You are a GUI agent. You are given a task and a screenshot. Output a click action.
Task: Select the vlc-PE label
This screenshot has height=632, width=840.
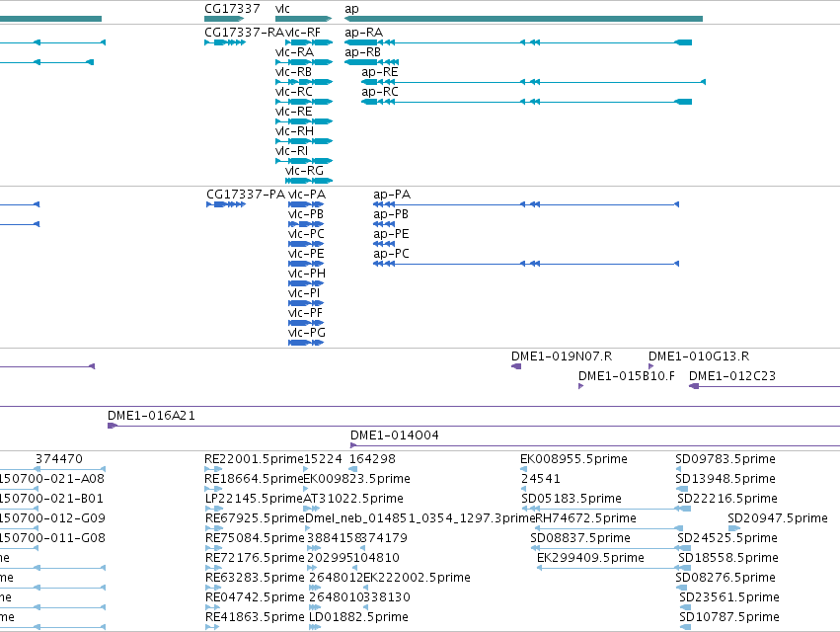306,254
